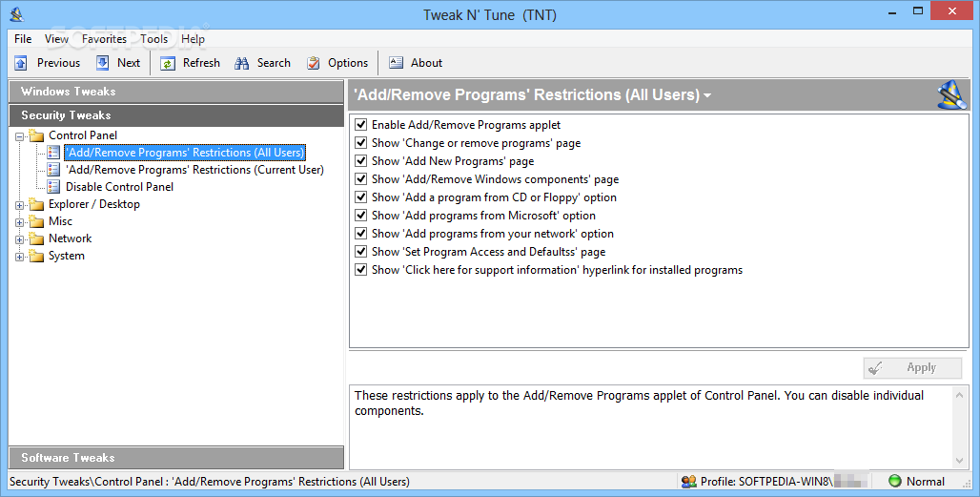Viewport: 980px width, 497px height.
Task: Toggle 'Set Program Access and Defaultss' page
Action: [x=360, y=251]
